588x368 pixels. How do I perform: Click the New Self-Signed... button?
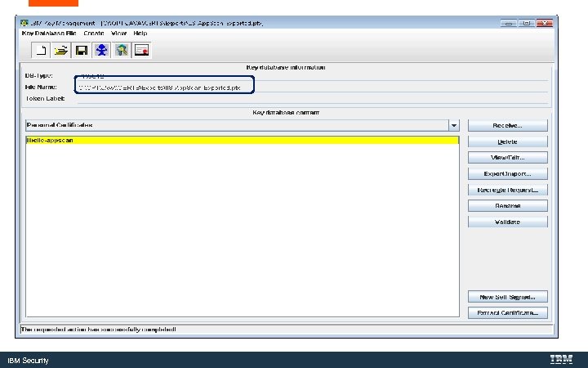pos(507,297)
